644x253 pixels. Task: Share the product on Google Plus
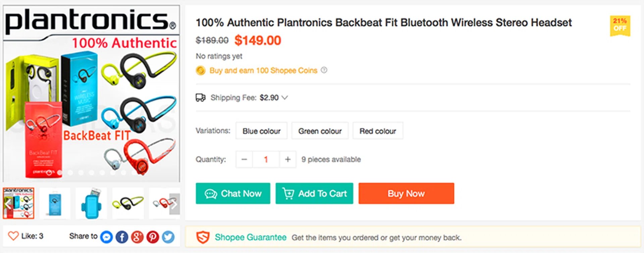pyautogui.click(x=137, y=237)
